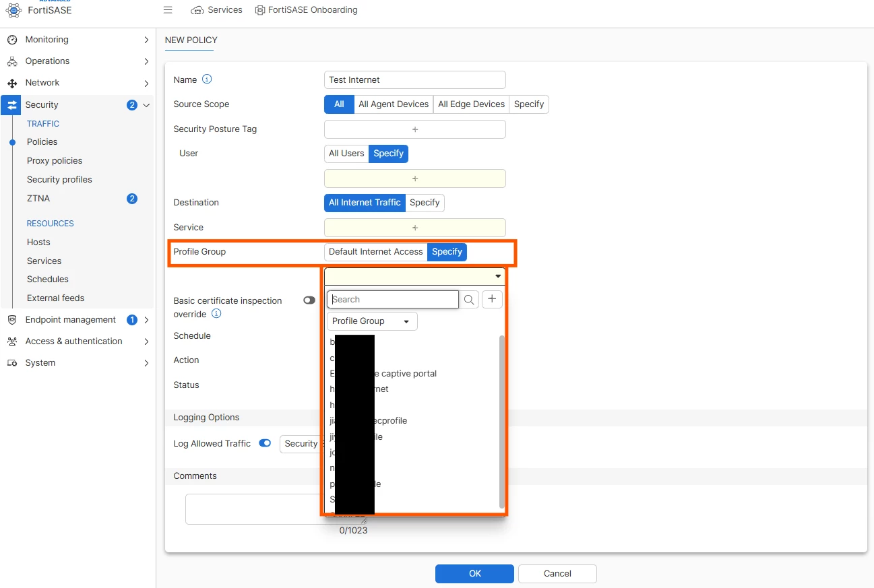
Task: Click the profile group list scrollbar
Action: point(501,422)
